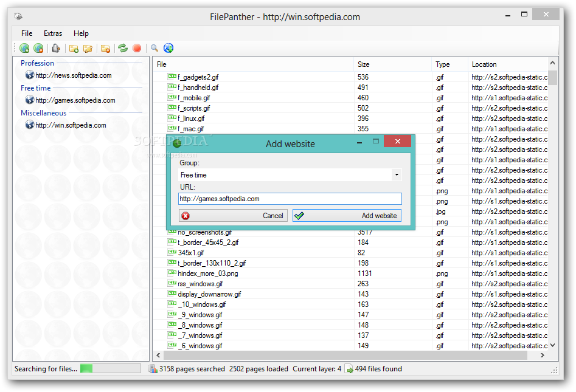The height and width of the screenshot is (392, 576).
Task: Select the _9_windows.gif file row
Action: pos(350,315)
